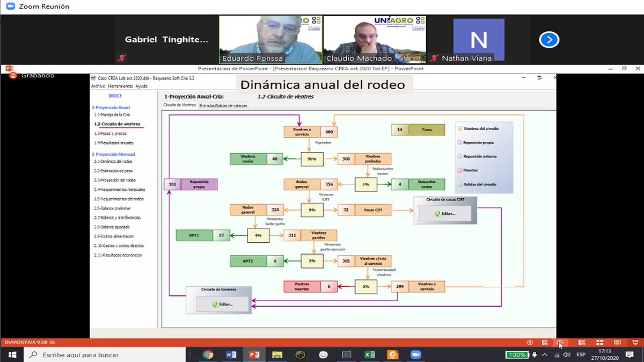Click the 9% vacas CUT percentage box
Image resolution: width=644 pixels, height=362 pixels.
click(311, 211)
